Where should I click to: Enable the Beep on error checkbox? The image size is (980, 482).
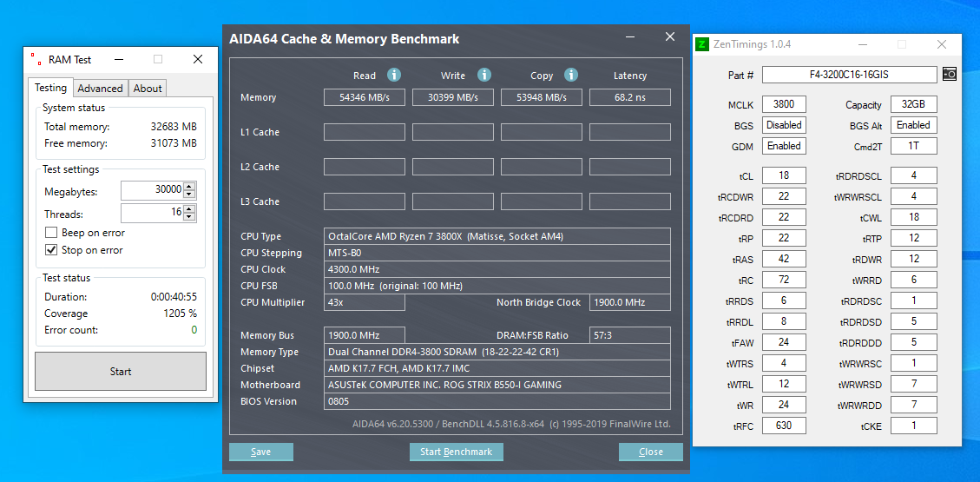[x=51, y=233]
